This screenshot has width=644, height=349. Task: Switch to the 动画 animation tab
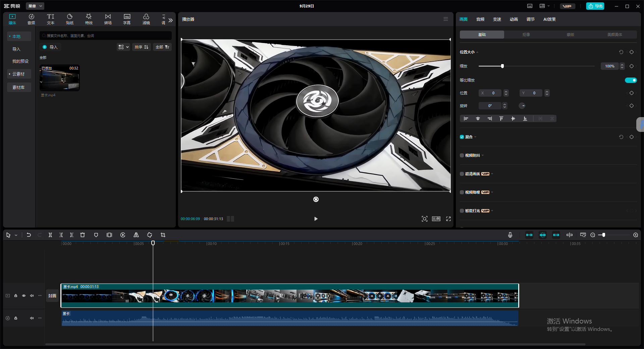(x=514, y=19)
